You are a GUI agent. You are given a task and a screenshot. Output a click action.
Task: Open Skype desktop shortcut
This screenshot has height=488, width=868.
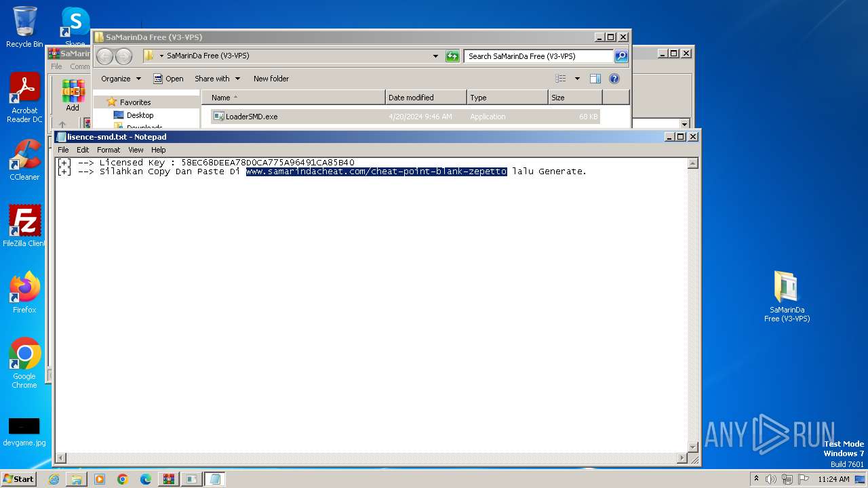click(x=75, y=27)
